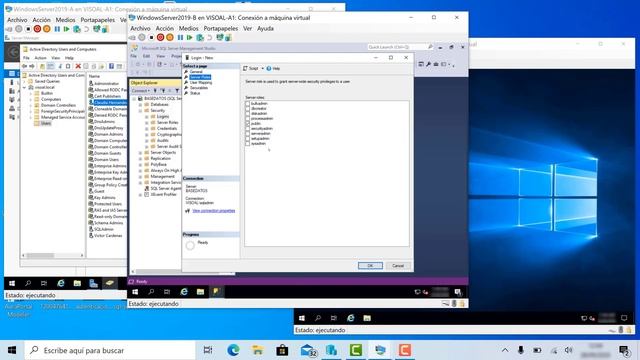Expand Replication node in Object Explorer
Screen dimensions: 640x360
pos(140,158)
